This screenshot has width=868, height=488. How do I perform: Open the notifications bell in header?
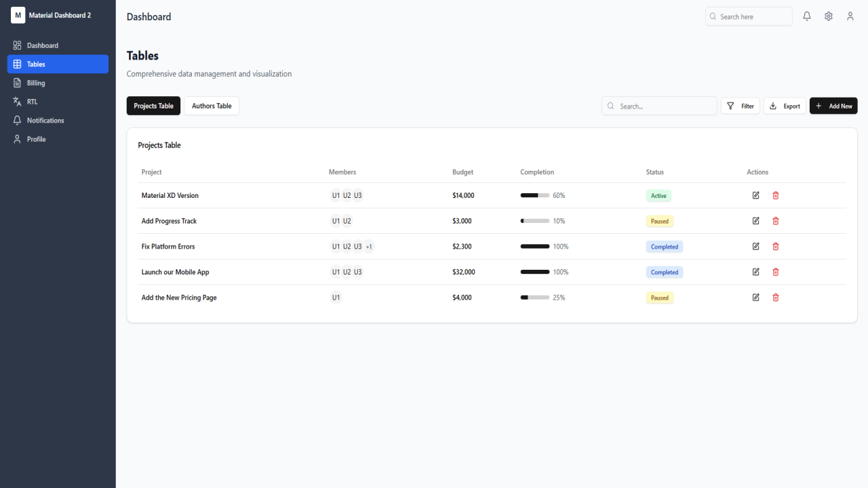coord(807,16)
